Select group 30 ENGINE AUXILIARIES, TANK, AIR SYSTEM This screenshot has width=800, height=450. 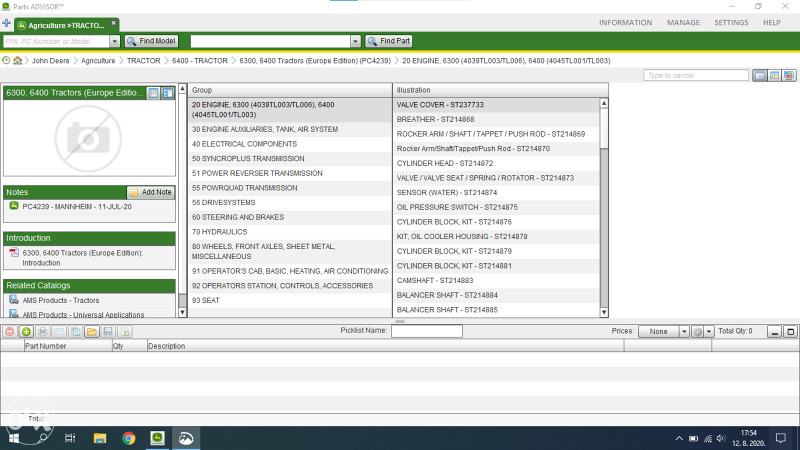coord(289,129)
